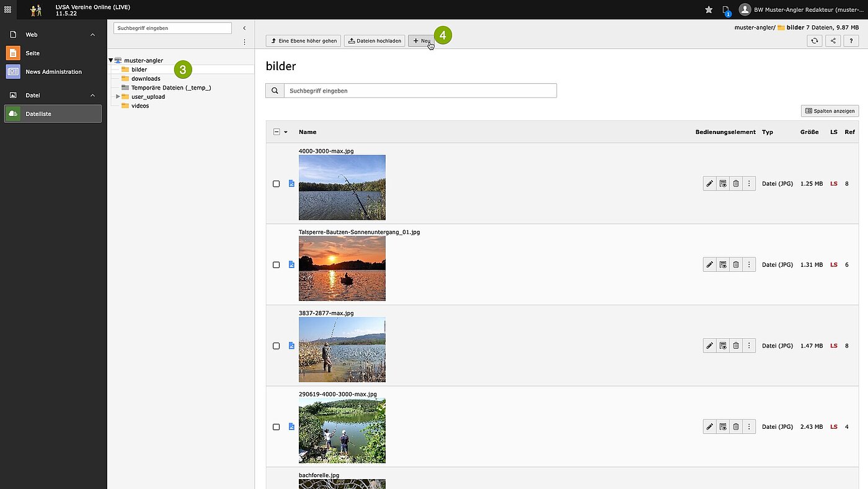Image resolution: width=868 pixels, height=489 pixels.
Task: Open thumbnail of Talsperre-Bautzen-Sonnenuntergang_01.jpg
Action: coord(342,269)
